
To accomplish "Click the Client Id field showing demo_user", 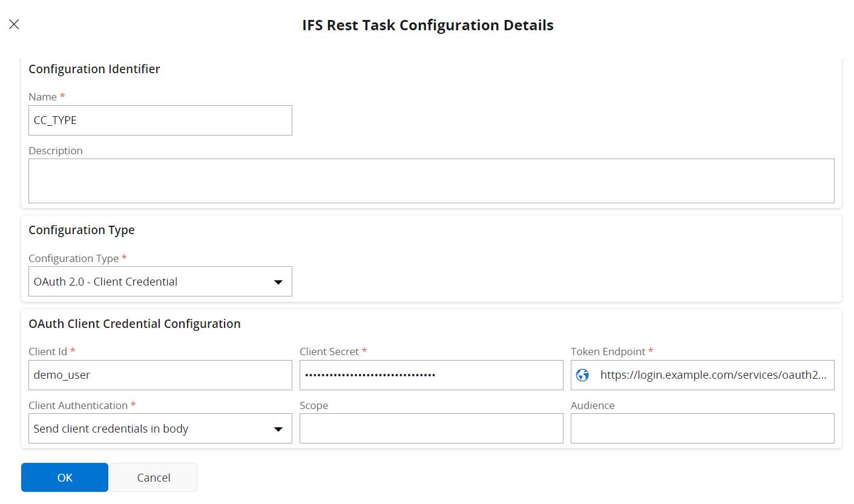I will tap(160, 375).
